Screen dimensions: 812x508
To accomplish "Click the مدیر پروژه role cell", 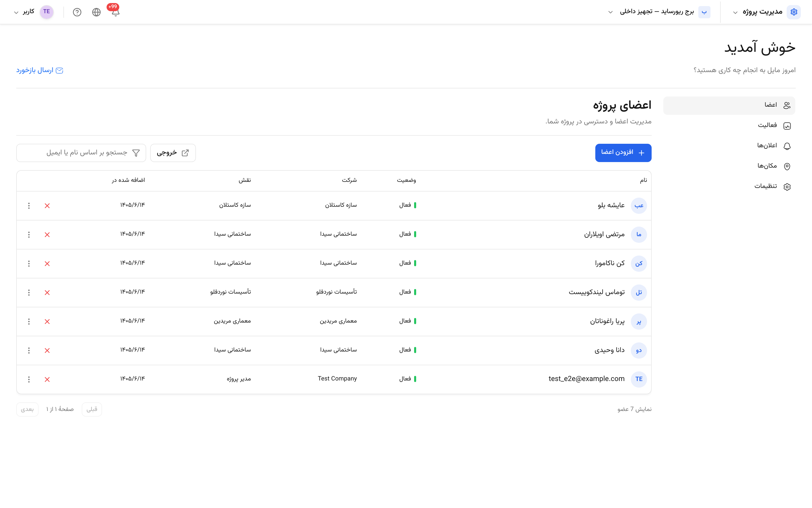I will click(239, 379).
